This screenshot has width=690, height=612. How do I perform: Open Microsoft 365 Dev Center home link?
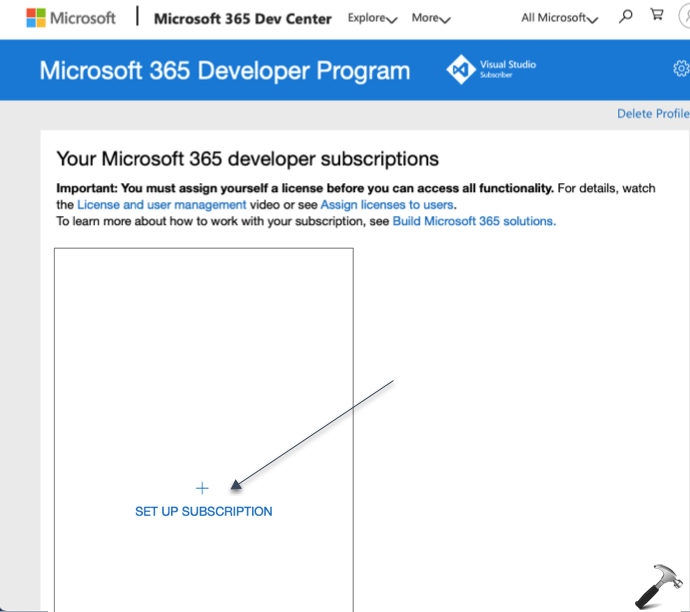click(242, 18)
